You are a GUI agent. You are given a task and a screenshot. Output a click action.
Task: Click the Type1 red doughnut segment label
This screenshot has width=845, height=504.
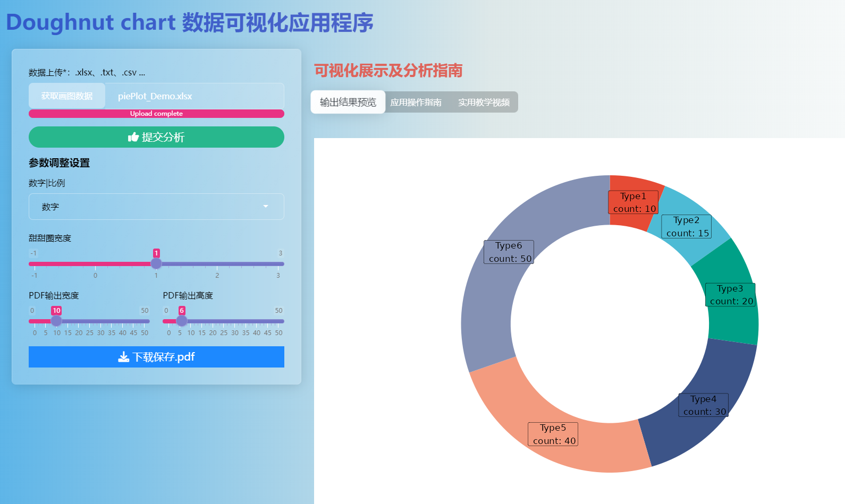tap(633, 202)
